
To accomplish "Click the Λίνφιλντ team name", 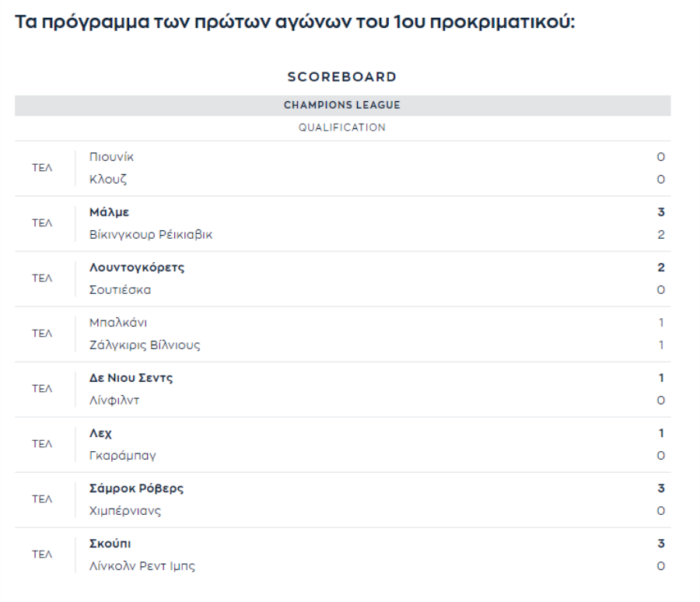I will [x=114, y=400].
